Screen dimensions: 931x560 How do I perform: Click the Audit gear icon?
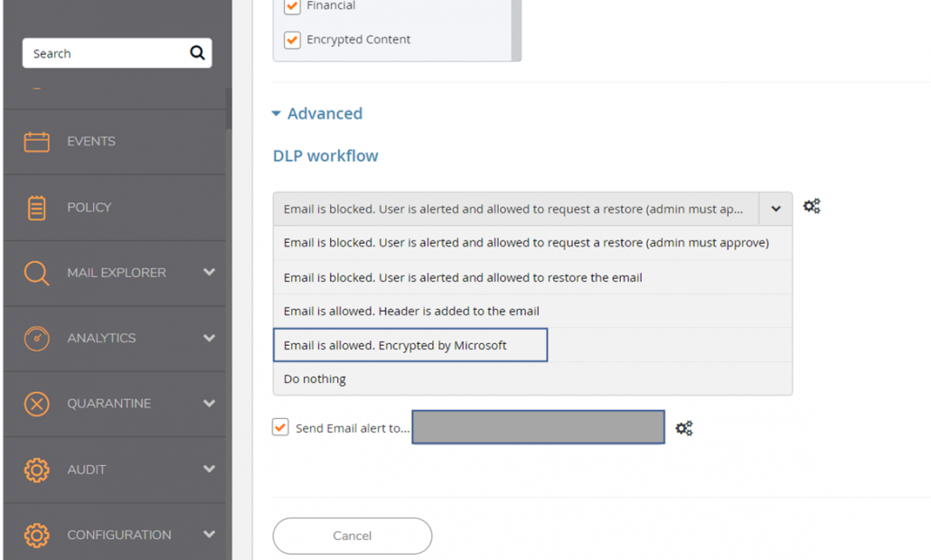coord(37,470)
